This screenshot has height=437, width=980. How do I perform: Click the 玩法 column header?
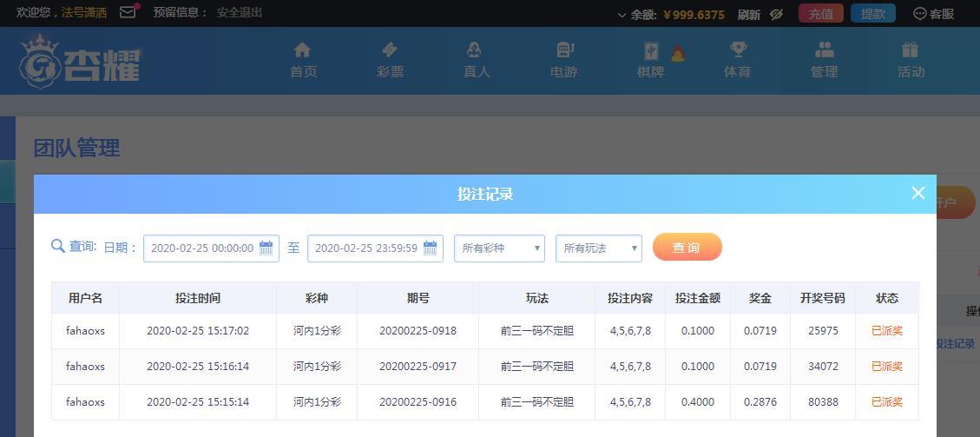(x=537, y=298)
